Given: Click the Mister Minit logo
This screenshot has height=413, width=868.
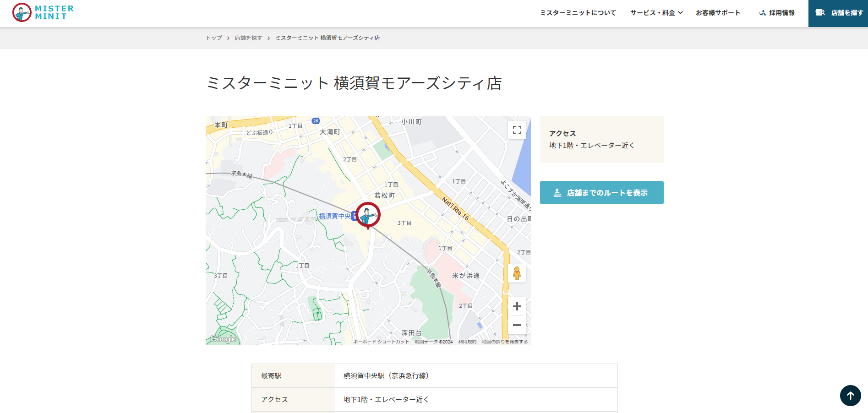Looking at the screenshot, I should point(43,12).
